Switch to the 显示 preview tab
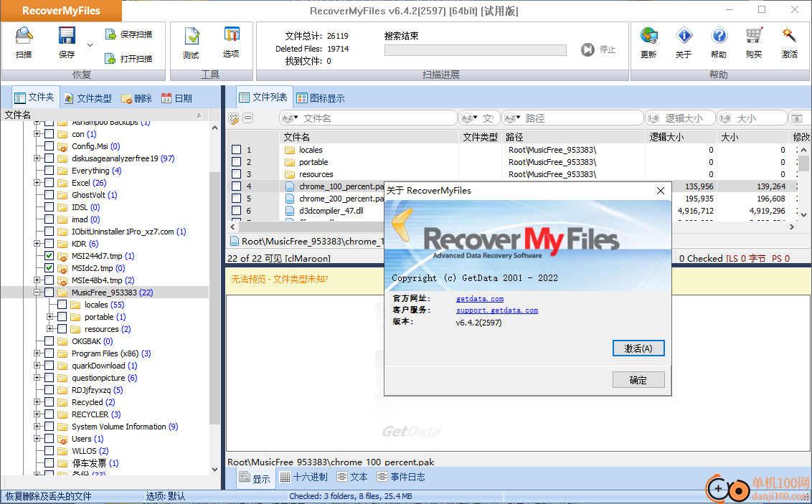This screenshot has height=504, width=812. (255, 477)
